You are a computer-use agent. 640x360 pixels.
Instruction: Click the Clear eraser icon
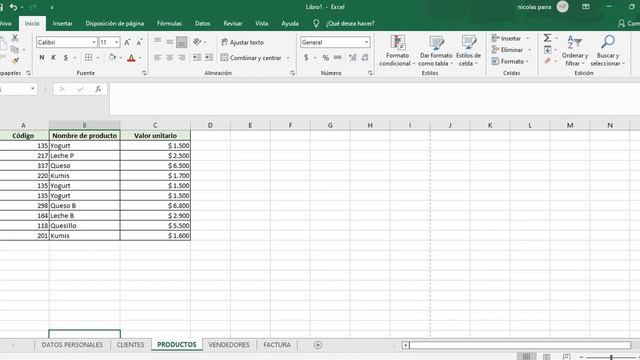(x=548, y=61)
